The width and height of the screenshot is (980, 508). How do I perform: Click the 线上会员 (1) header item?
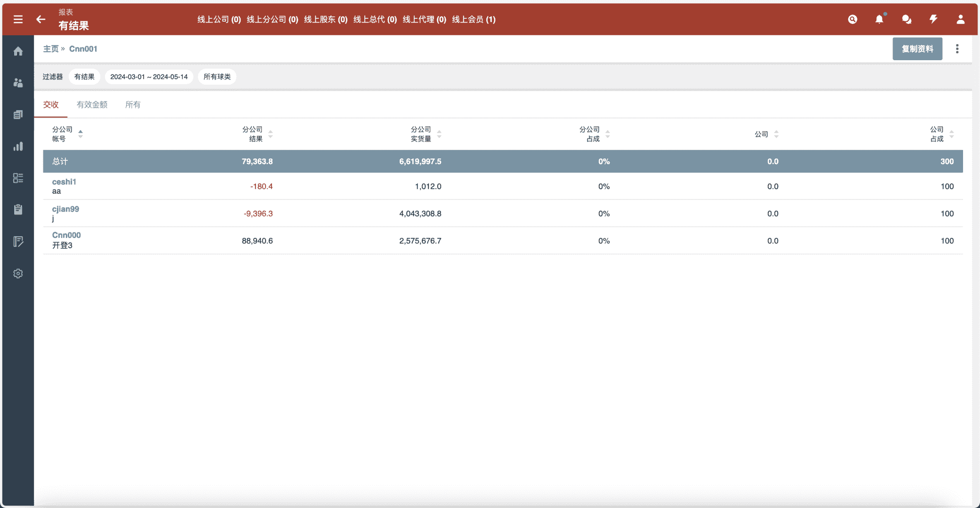pos(474,19)
